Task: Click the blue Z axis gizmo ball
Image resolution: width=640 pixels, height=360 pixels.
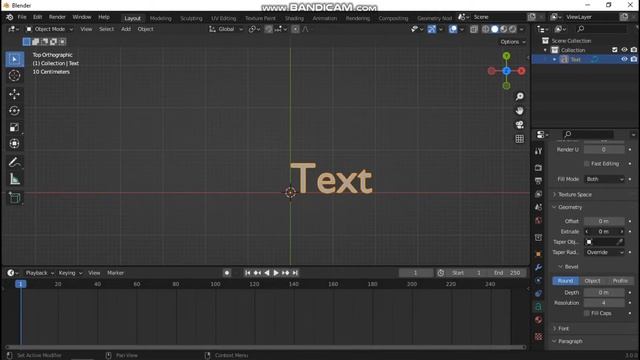Action: 507,71
